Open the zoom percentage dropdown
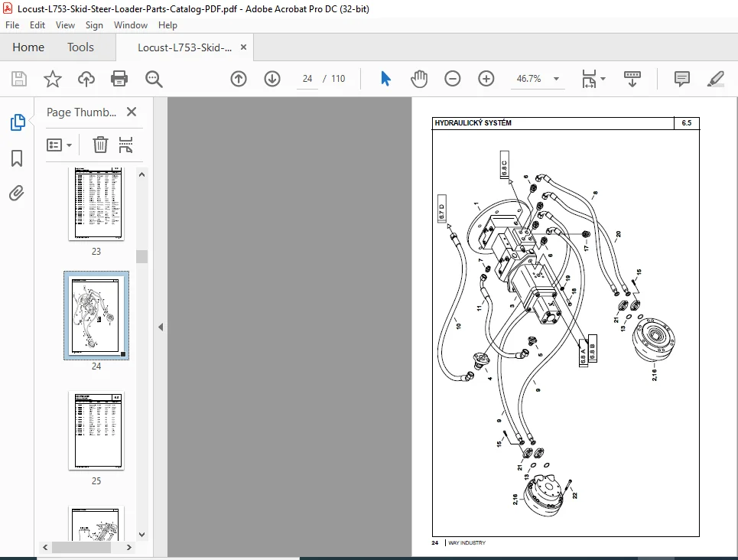Viewport: 738px width, 560px height. [556, 79]
